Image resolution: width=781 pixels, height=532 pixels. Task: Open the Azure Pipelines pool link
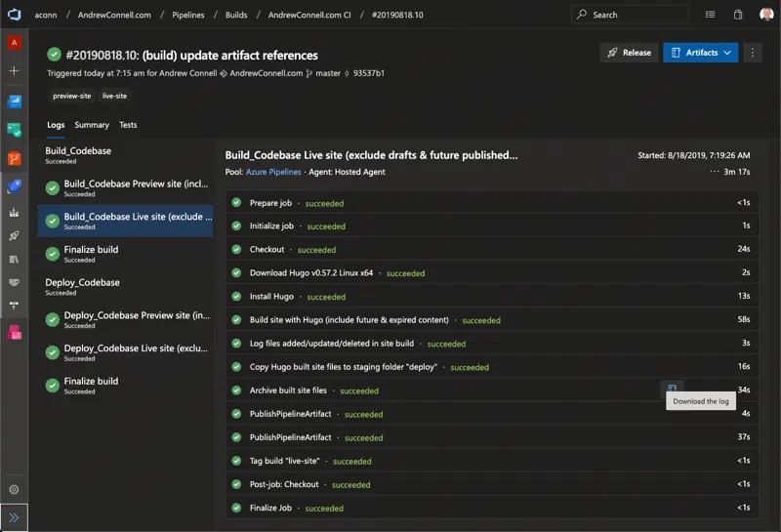[273, 172]
